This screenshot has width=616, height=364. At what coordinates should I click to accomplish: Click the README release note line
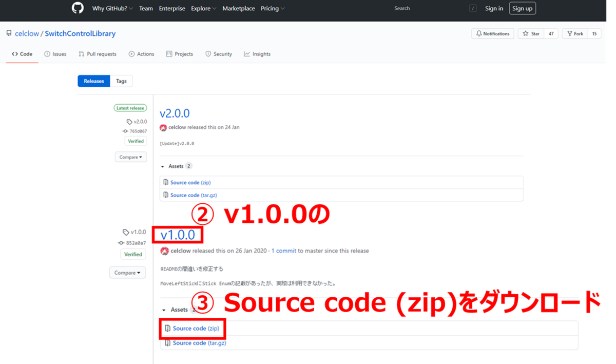point(192,269)
